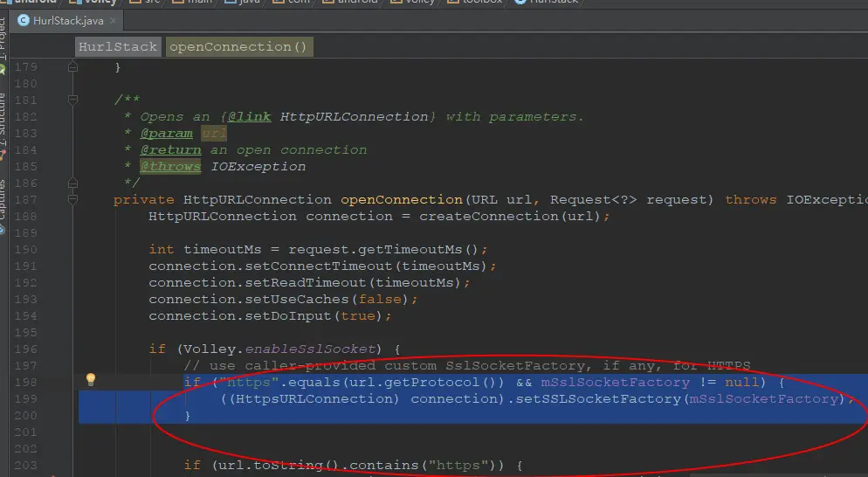Click the closing brace on line 200
Image resolution: width=868 pixels, height=477 pixels.
coord(188,416)
